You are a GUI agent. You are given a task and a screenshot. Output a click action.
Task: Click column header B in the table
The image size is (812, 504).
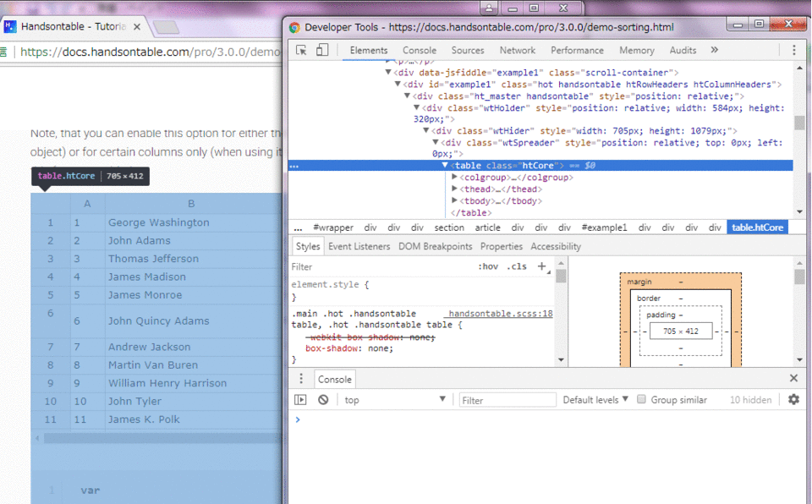tap(191, 204)
